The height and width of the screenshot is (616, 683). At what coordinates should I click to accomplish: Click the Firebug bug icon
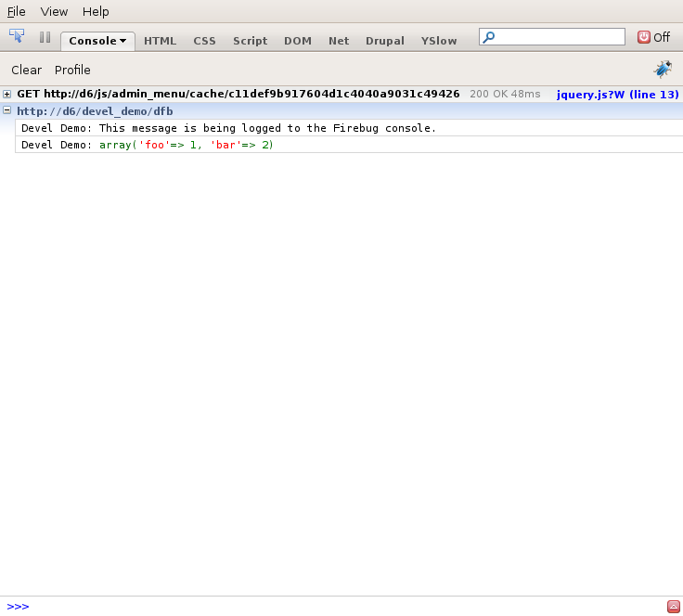[x=663, y=70]
